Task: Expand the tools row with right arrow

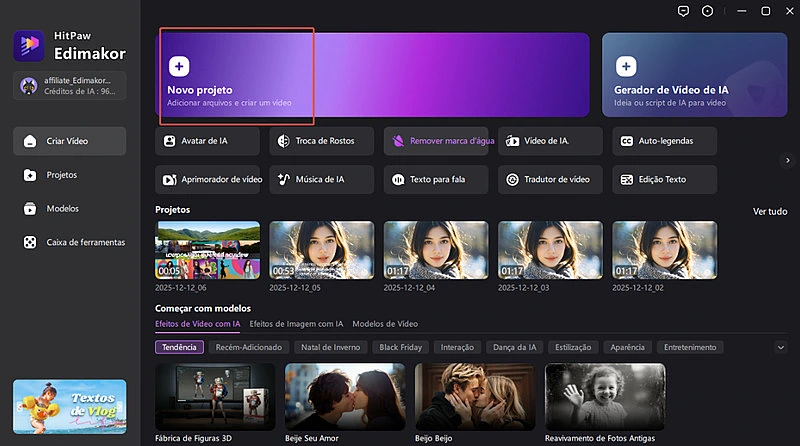Action: pyautogui.click(x=788, y=160)
